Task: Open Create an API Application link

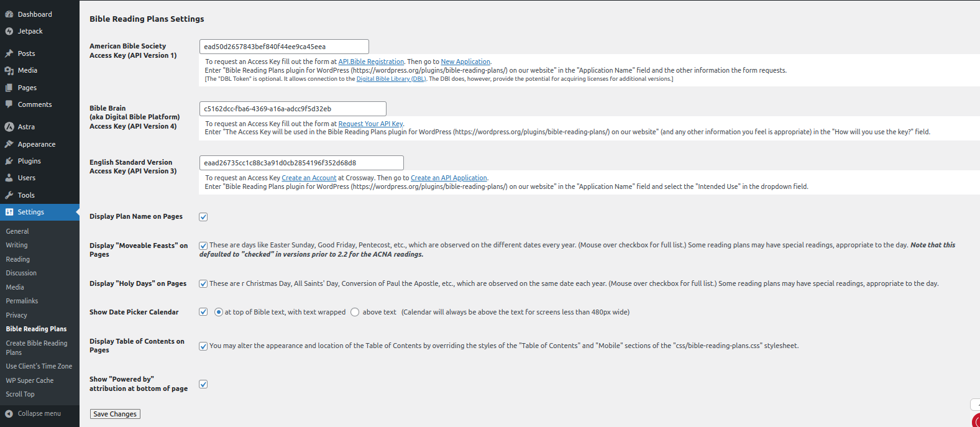Action: (449, 178)
